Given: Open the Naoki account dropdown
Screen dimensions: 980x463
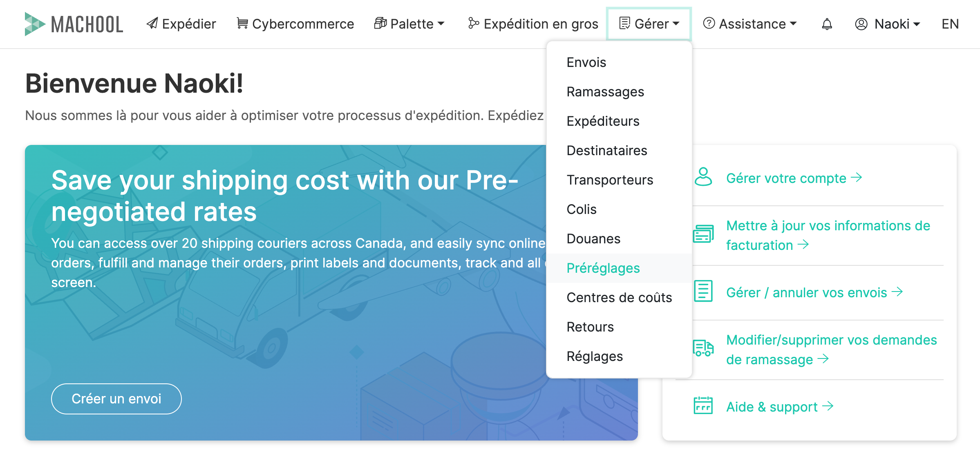Looking at the screenshot, I should pyautogui.click(x=888, y=24).
